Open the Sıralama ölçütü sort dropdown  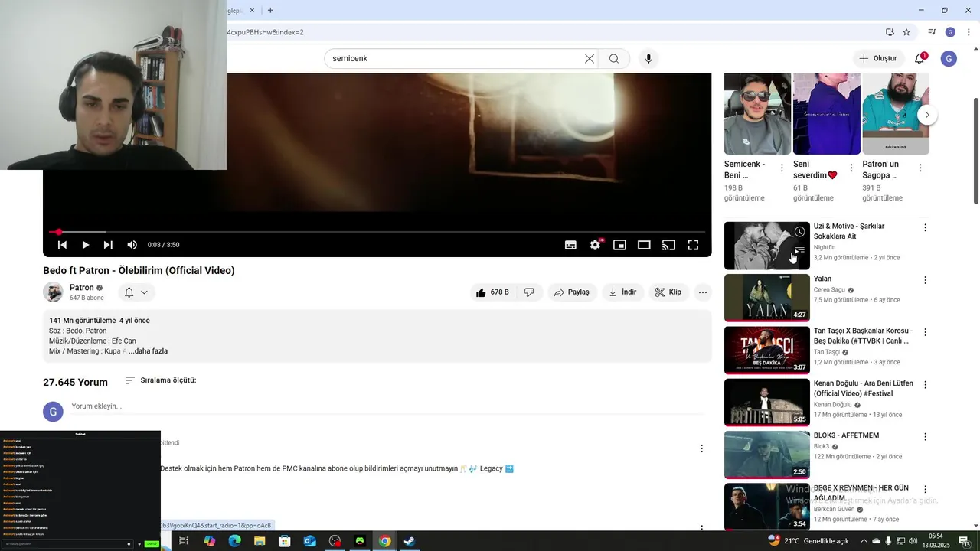click(161, 380)
